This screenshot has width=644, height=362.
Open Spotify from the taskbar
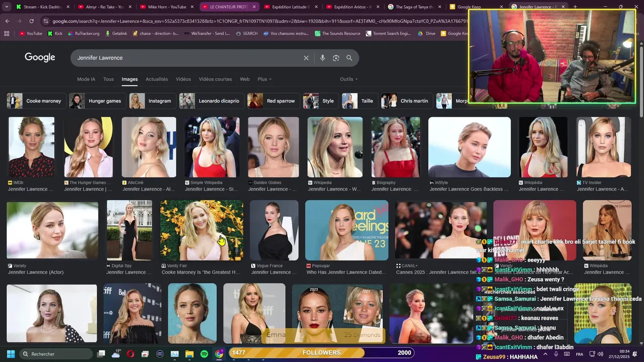(204, 354)
